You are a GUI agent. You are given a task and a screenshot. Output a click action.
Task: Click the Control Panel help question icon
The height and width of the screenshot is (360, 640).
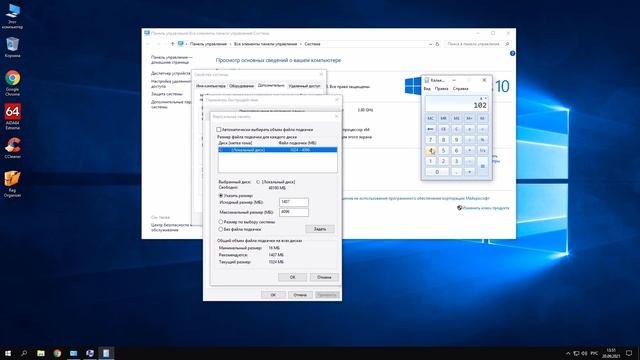click(512, 53)
